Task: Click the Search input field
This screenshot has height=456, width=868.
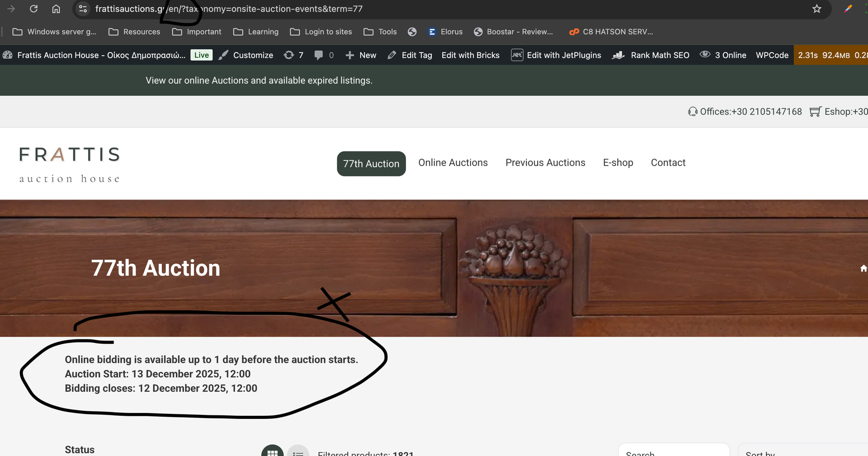Action: pyautogui.click(x=674, y=452)
